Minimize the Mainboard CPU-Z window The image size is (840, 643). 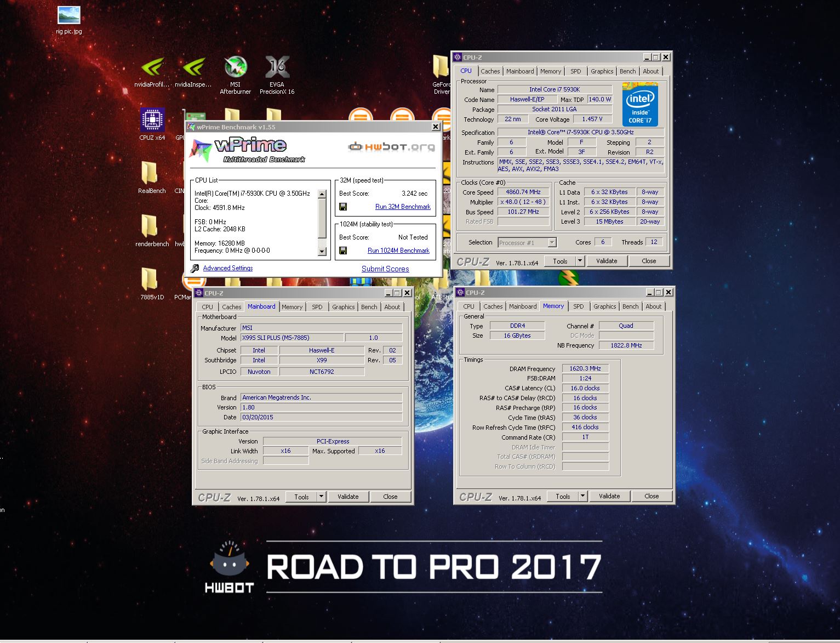[x=388, y=293]
